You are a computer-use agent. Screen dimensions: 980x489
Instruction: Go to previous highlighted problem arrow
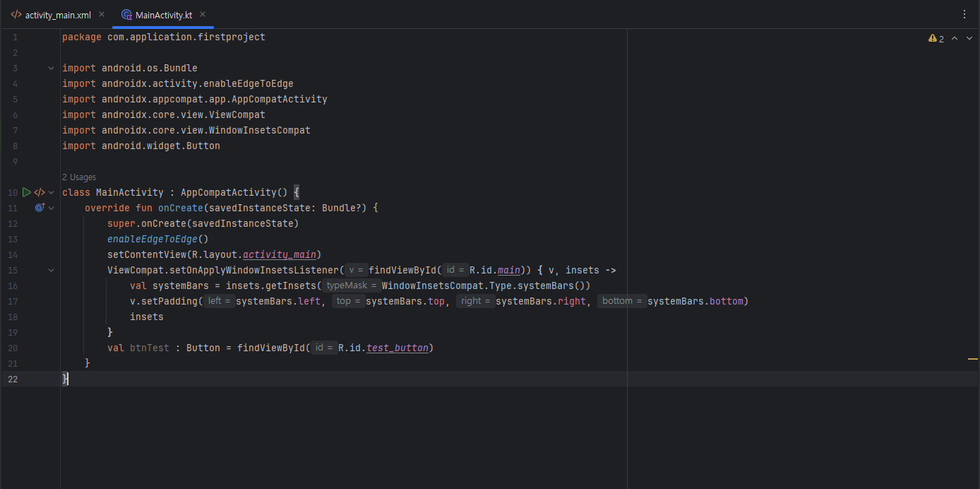[x=955, y=39]
